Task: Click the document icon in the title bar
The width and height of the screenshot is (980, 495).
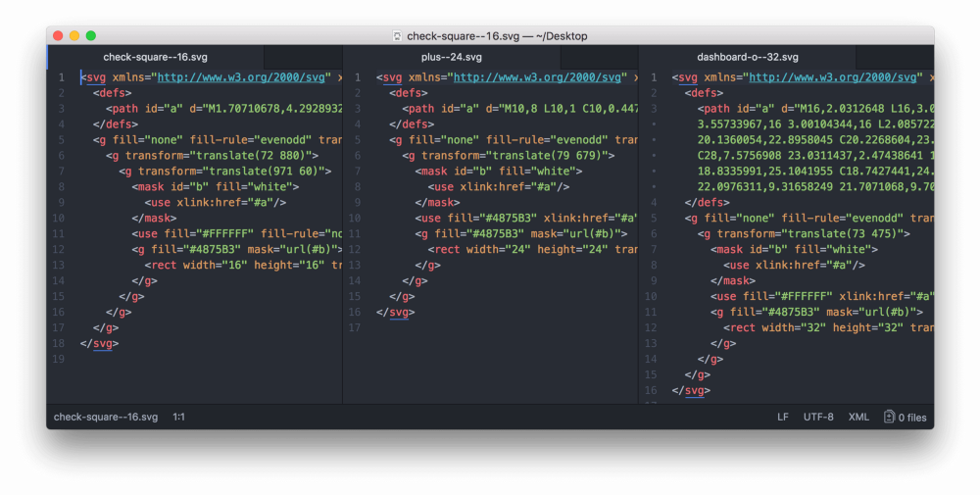Action: 397,36
